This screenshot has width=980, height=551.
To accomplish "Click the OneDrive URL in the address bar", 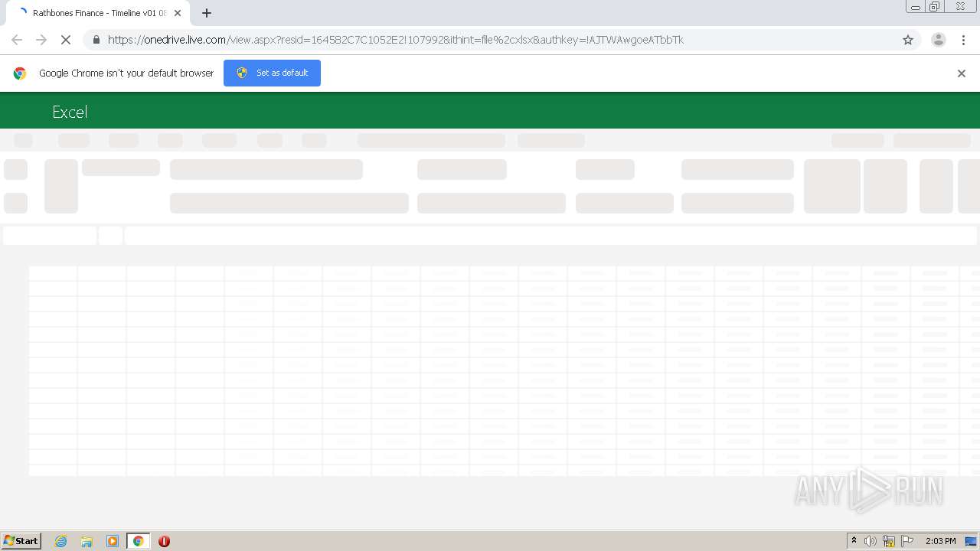I will pyautogui.click(x=396, y=40).
